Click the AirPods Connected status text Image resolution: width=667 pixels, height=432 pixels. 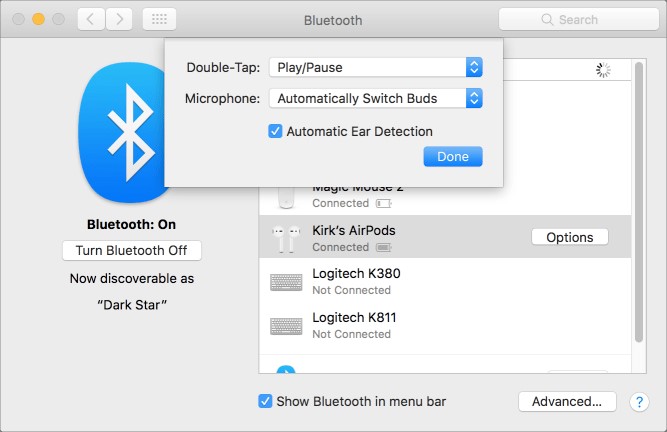click(x=340, y=247)
